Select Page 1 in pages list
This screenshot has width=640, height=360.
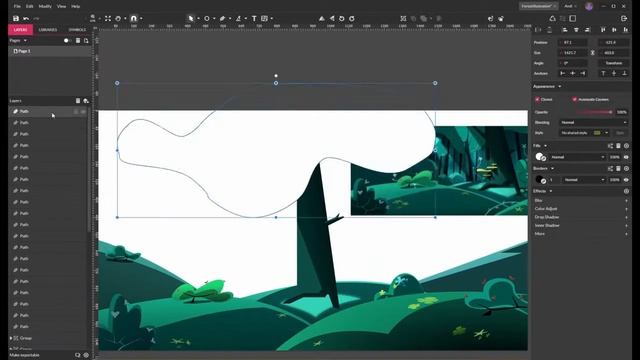[x=49, y=51]
